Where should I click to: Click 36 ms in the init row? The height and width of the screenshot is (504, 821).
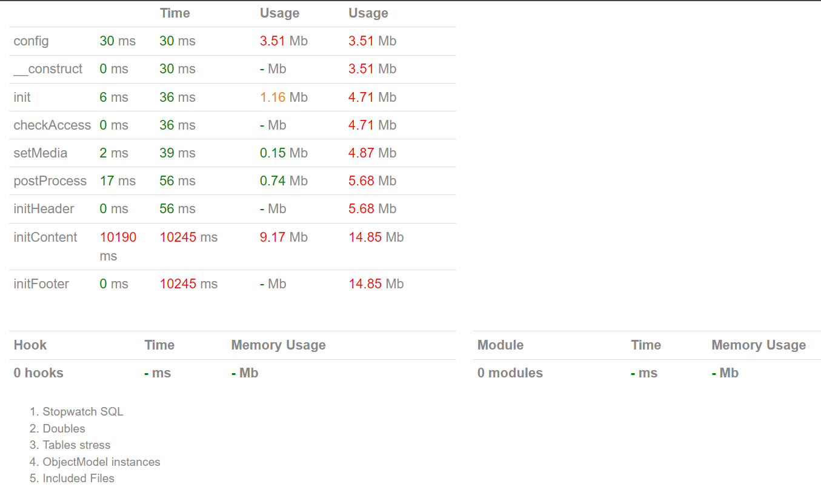[178, 97]
